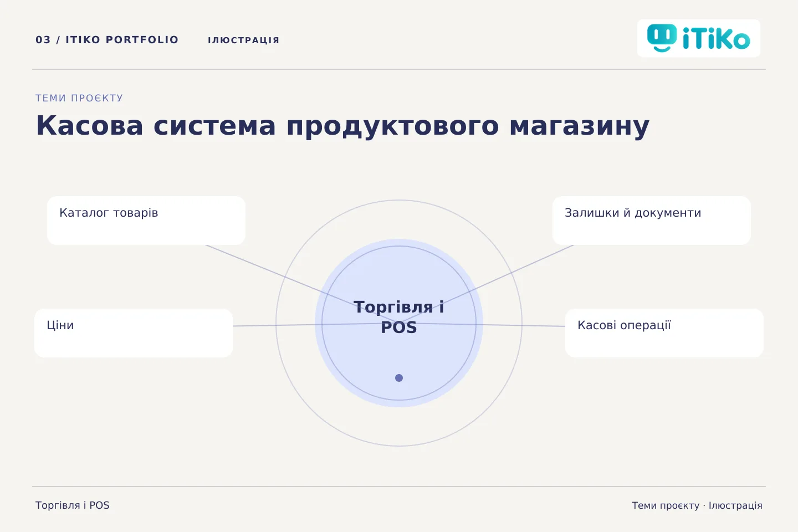
Task: Open the Касові операції card
Action: pos(664,333)
